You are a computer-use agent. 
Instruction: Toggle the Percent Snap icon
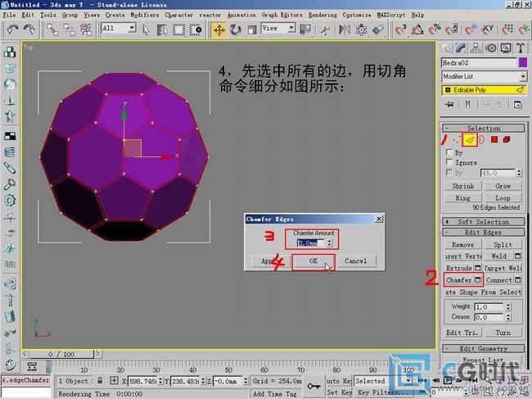[435, 29]
